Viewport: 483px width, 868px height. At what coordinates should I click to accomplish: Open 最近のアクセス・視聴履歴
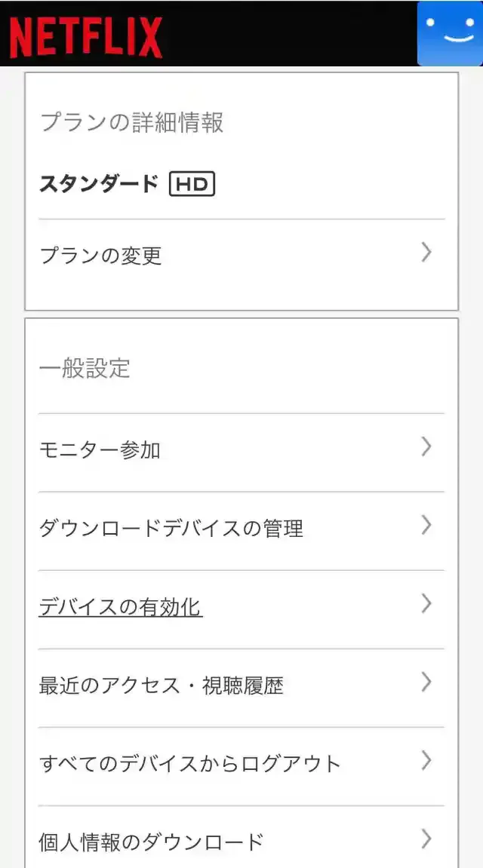tap(162, 683)
